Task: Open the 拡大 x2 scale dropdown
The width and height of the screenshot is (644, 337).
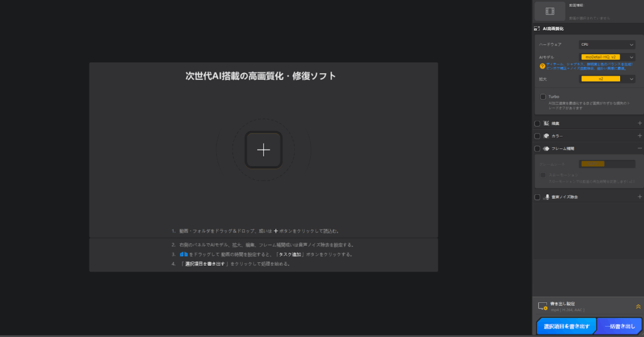Action: 607,79
